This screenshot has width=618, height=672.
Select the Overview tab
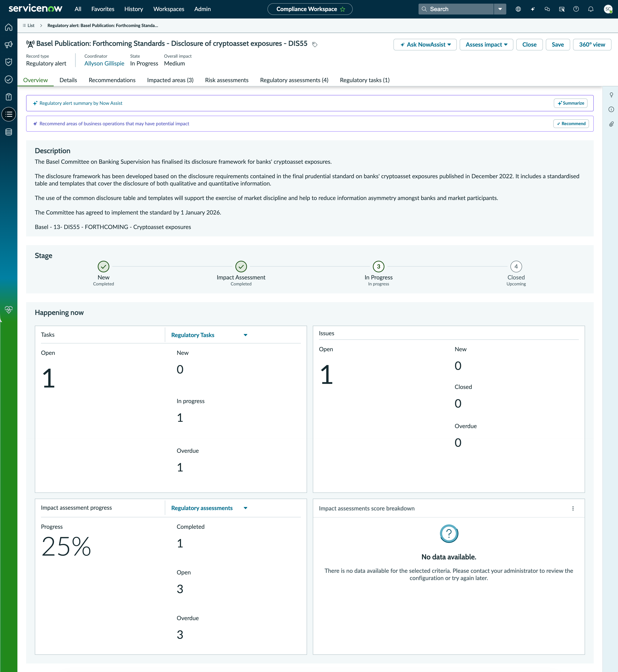35,80
